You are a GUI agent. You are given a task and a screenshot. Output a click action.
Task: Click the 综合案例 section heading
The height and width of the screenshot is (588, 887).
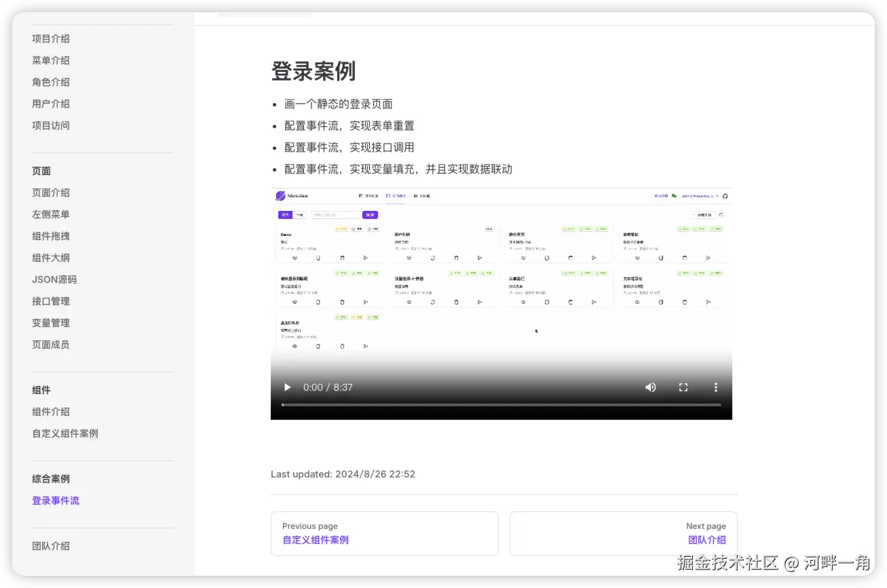tap(51, 479)
